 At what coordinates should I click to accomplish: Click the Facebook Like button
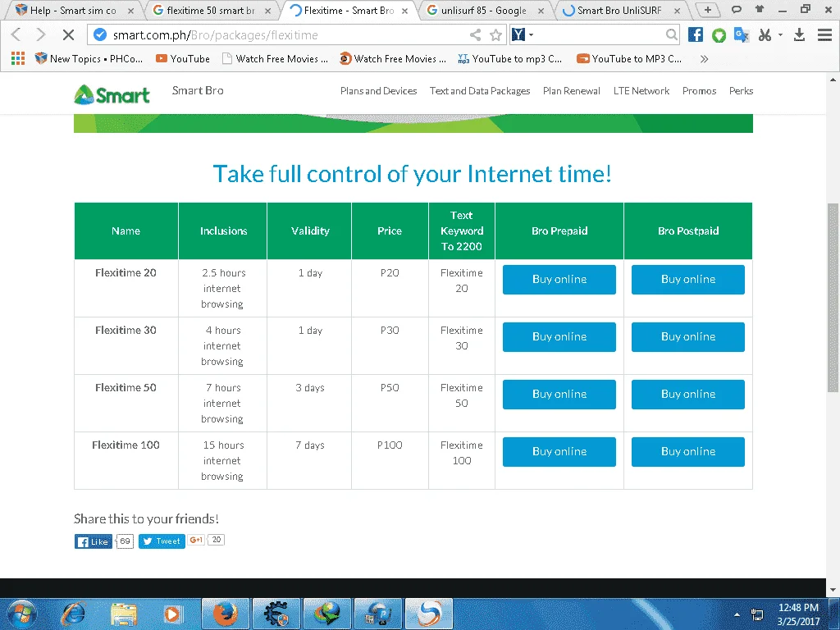94,541
